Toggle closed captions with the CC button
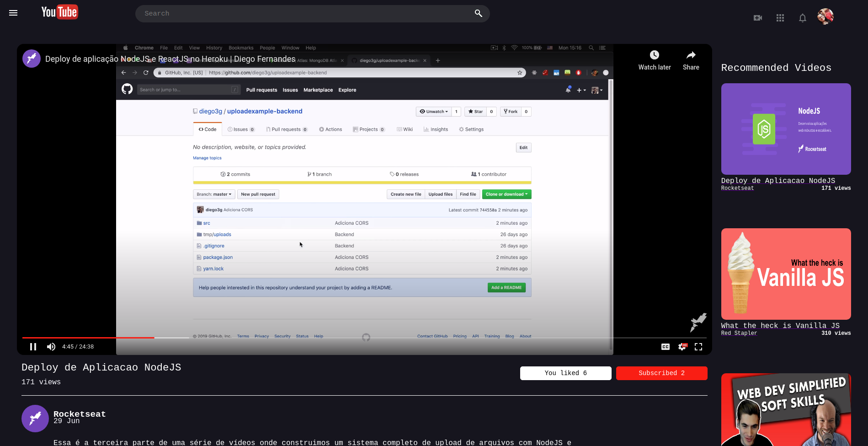The width and height of the screenshot is (868, 446). point(666,347)
